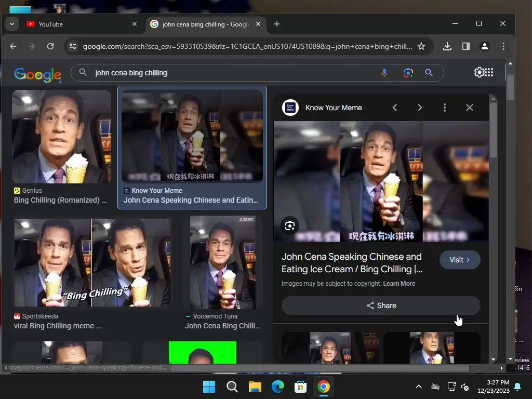Viewport: 532px width, 399px height.
Task: Toggle the Chrome side panel
Action: click(466, 46)
